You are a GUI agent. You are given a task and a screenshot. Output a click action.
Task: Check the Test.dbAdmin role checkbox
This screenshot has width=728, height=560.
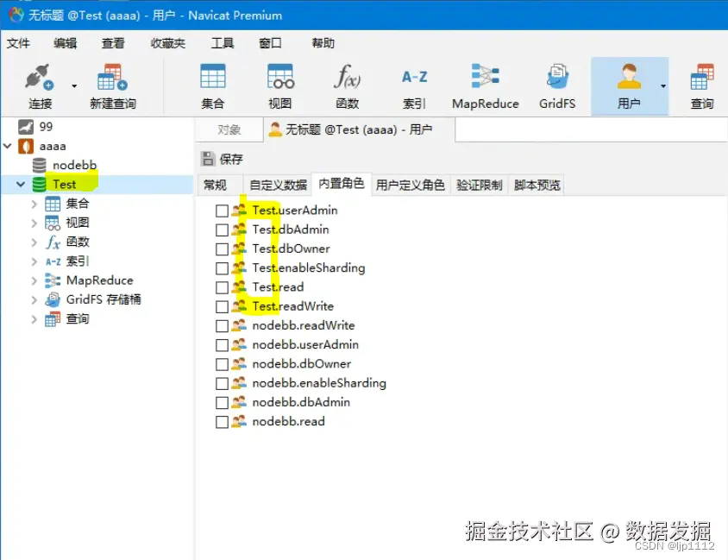(222, 230)
